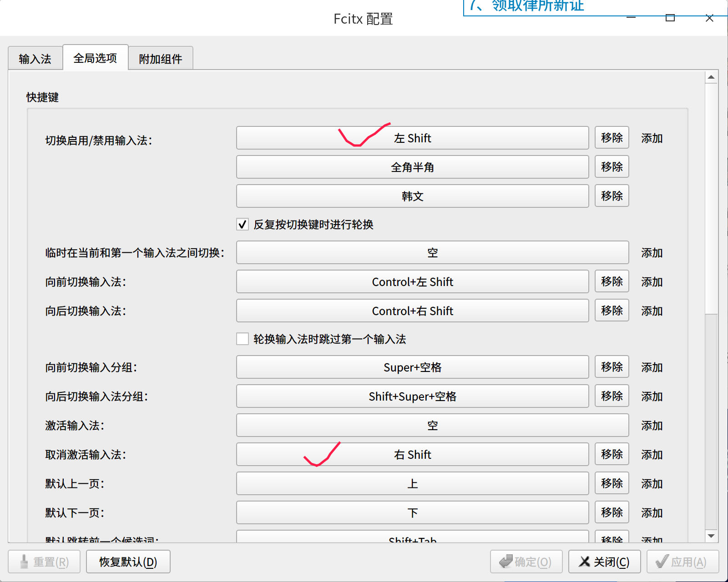The height and width of the screenshot is (582, 728).
Task: Remove the 默认上一页 hotkey
Action: click(612, 483)
